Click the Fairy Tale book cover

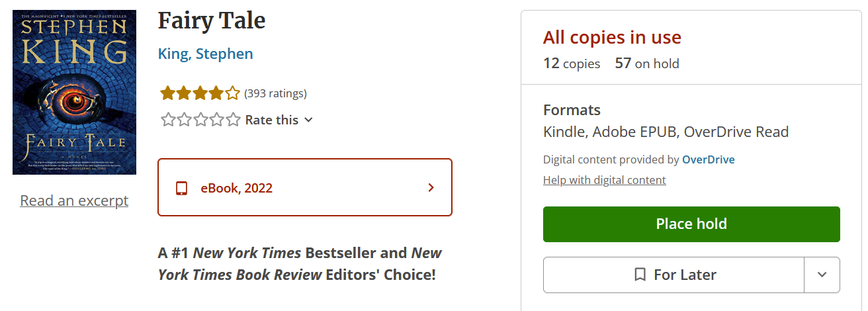[74, 92]
